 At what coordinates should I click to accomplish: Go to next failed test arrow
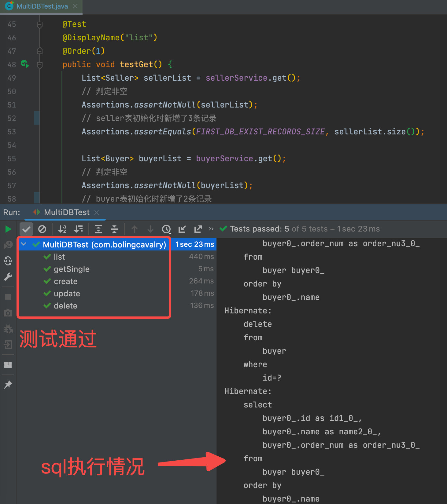(150, 229)
